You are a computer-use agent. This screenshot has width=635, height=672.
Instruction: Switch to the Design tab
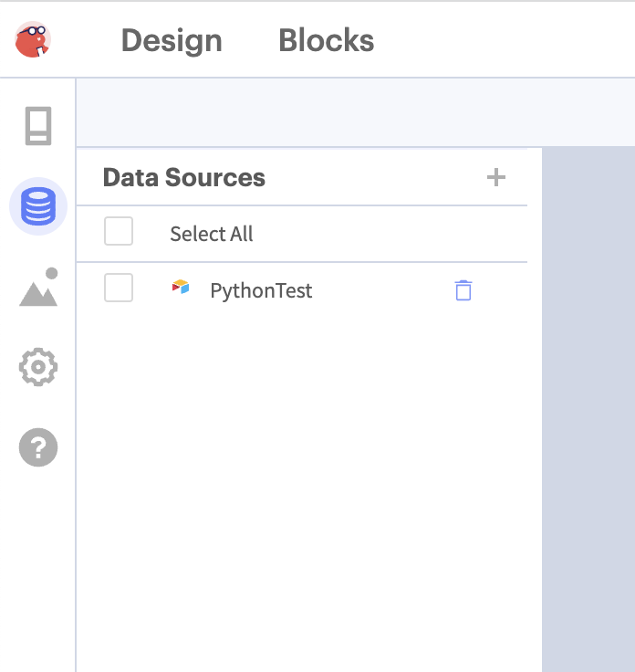(x=172, y=40)
